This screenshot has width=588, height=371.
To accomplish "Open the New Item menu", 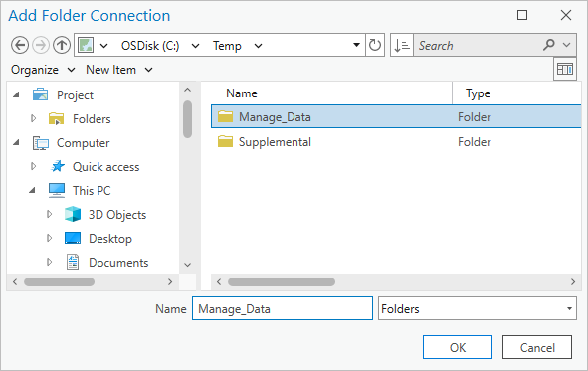I will point(118,70).
